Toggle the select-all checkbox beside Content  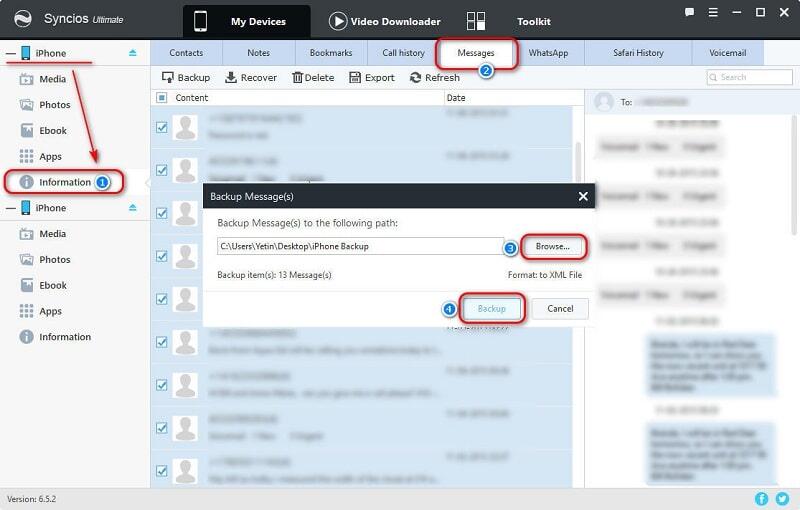click(162, 98)
